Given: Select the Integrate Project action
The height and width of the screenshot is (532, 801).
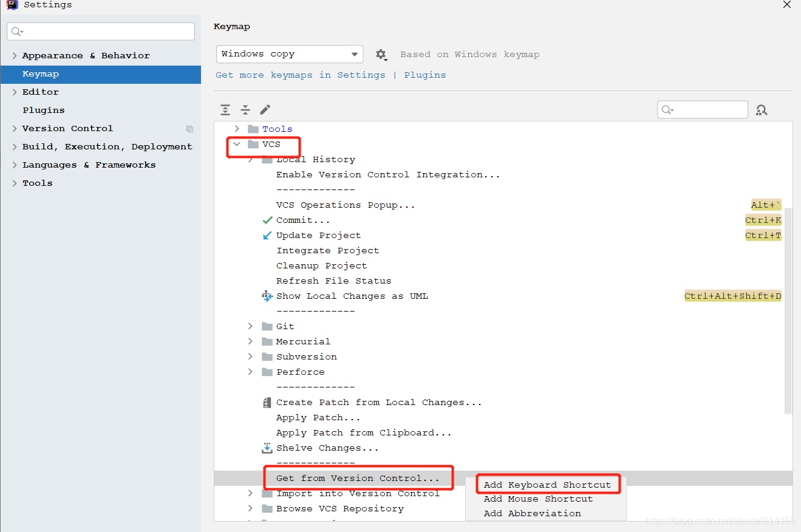Looking at the screenshot, I should (x=328, y=250).
